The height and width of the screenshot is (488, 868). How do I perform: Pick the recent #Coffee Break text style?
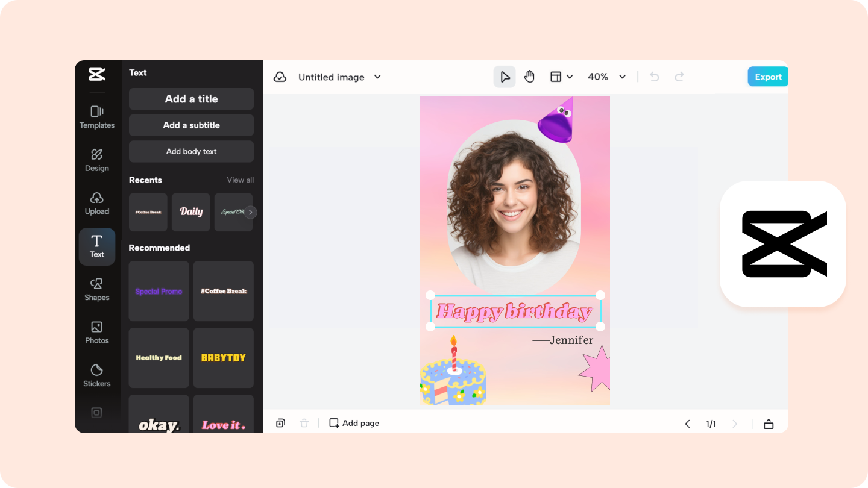point(148,212)
